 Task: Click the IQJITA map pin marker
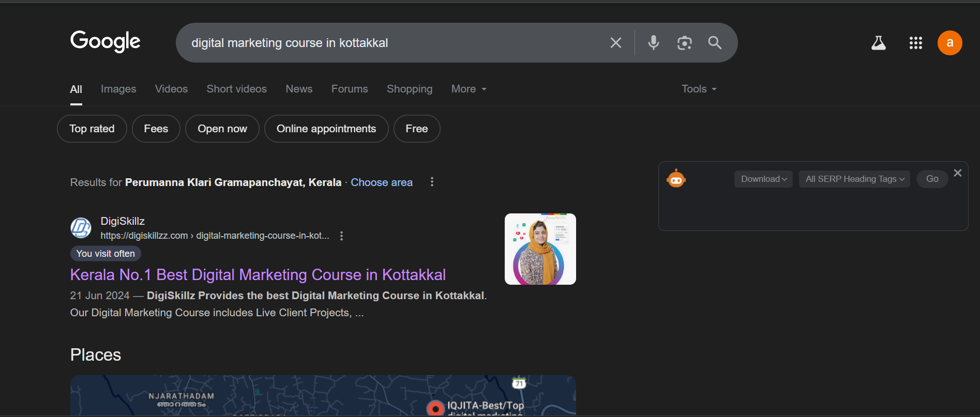coord(435,408)
